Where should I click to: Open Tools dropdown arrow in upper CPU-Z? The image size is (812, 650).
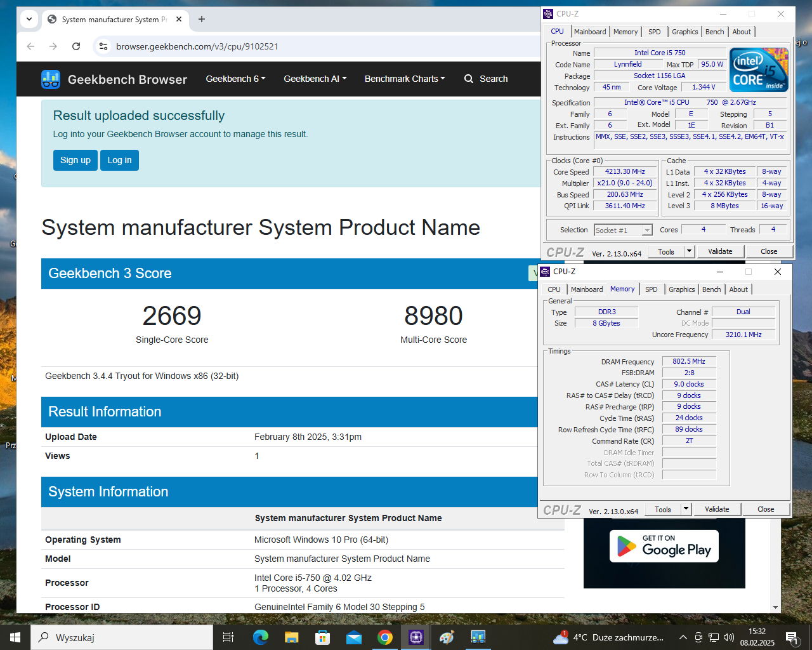coord(689,251)
